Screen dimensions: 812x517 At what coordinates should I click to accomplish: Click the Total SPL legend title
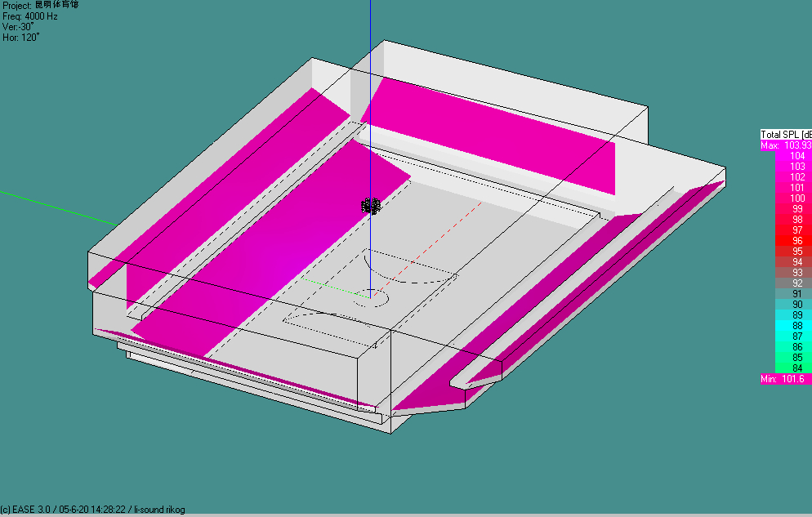(x=786, y=135)
